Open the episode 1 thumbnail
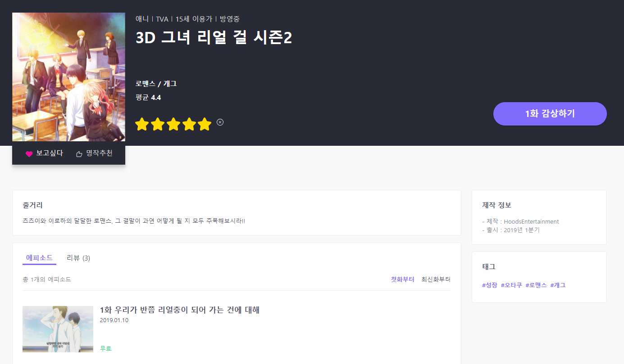 click(58, 329)
